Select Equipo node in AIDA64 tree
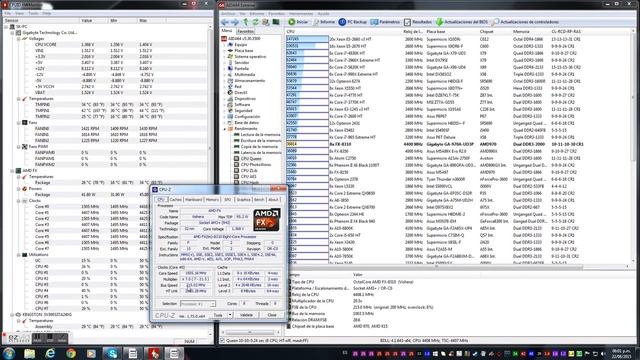The height and width of the screenshot is (360, 640). [237, 44]
